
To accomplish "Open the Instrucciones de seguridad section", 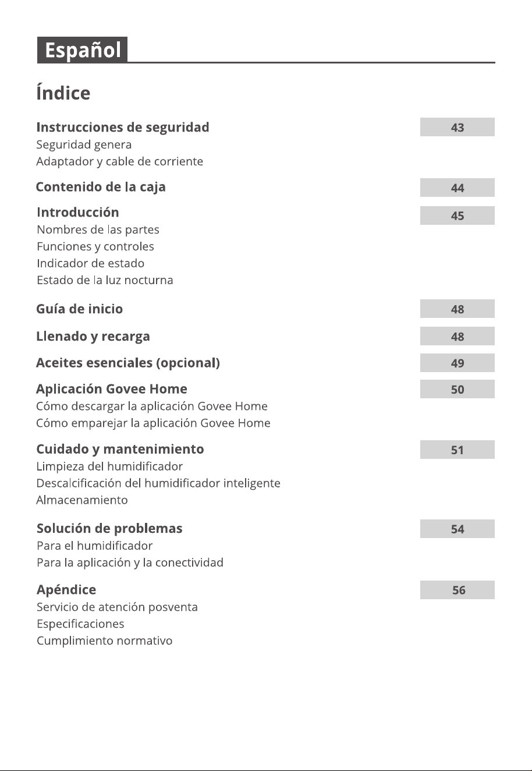I will pos(123,127).
